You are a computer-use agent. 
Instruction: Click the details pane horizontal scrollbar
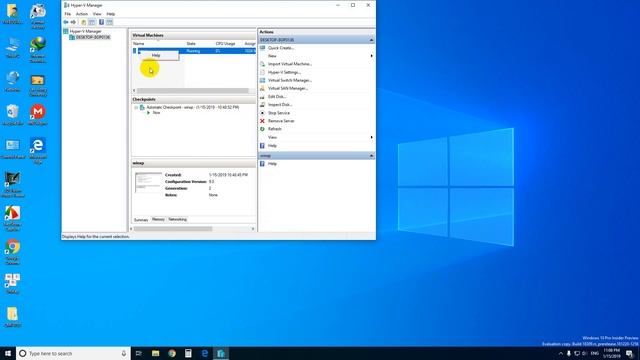[x=173, y=229]
